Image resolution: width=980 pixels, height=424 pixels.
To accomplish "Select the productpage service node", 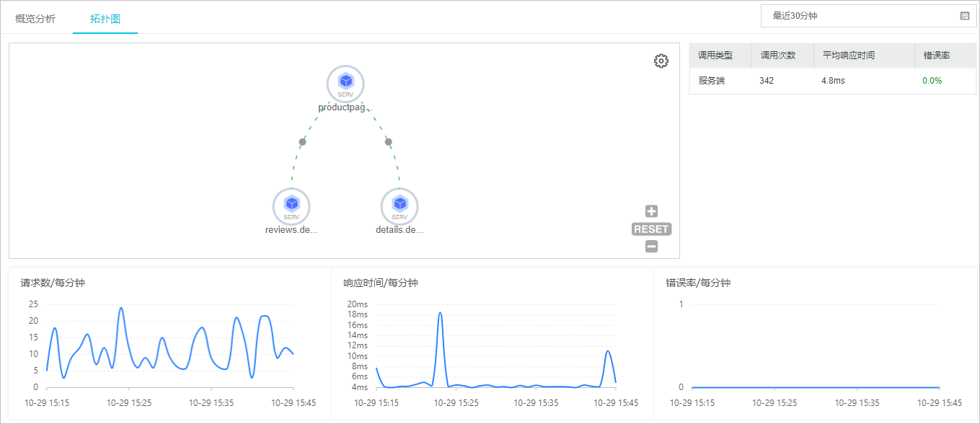I will click(345, 82).
